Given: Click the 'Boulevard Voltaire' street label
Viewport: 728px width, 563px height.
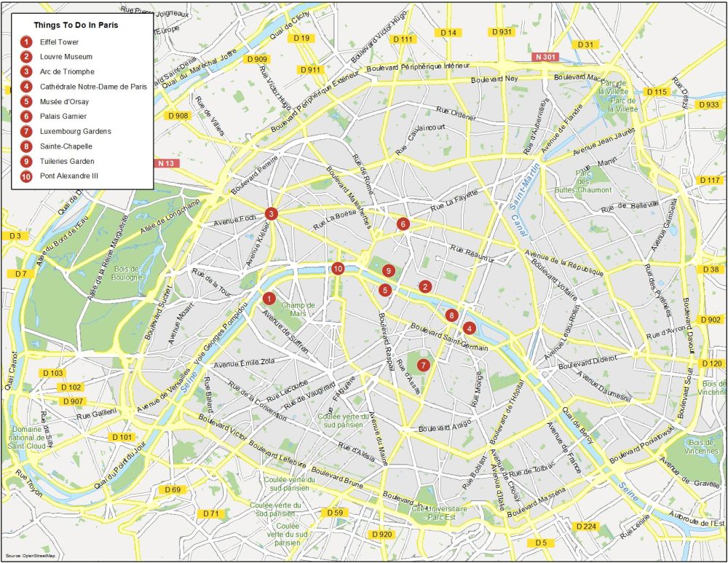Looking at the screenshot, I should pyautogui.click(x=555, y=280).
